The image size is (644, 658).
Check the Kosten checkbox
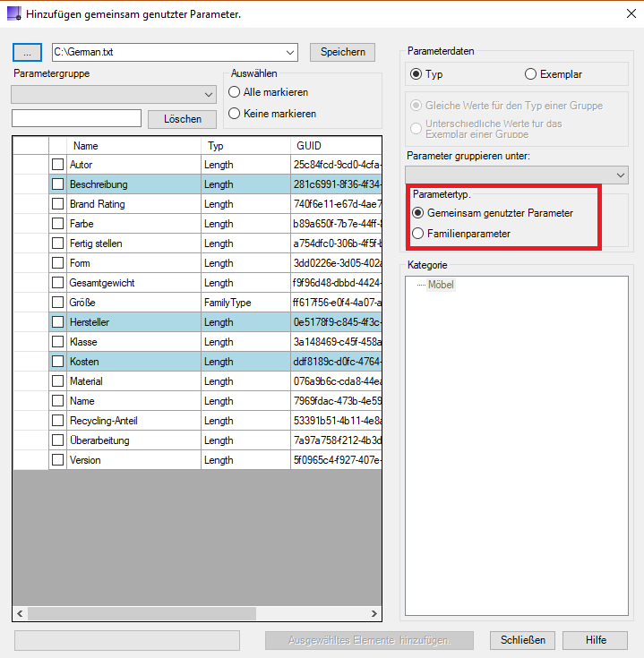[58, 362]
